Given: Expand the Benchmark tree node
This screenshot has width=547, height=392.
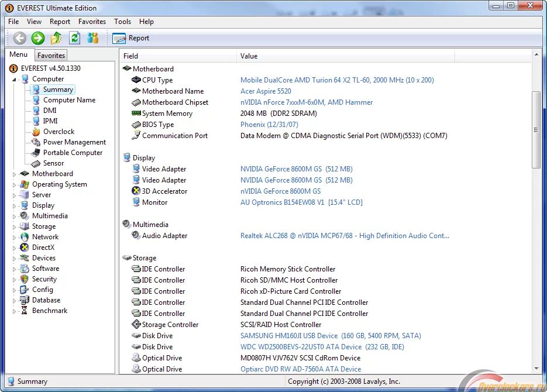Looking at the screenshot, I should click(14, 311).
